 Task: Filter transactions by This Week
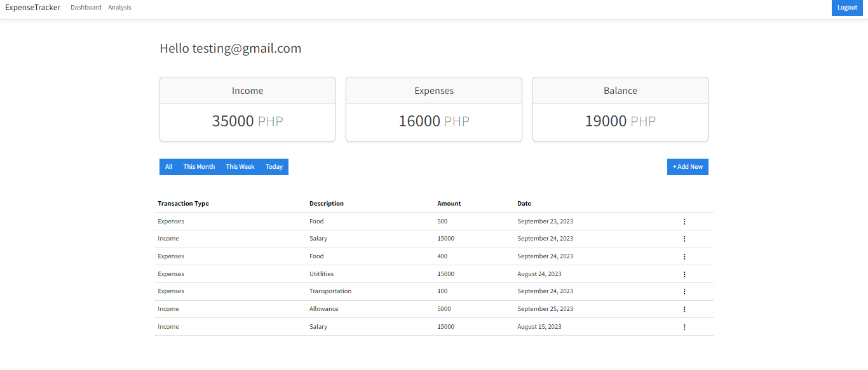click(x=240, y=166)
